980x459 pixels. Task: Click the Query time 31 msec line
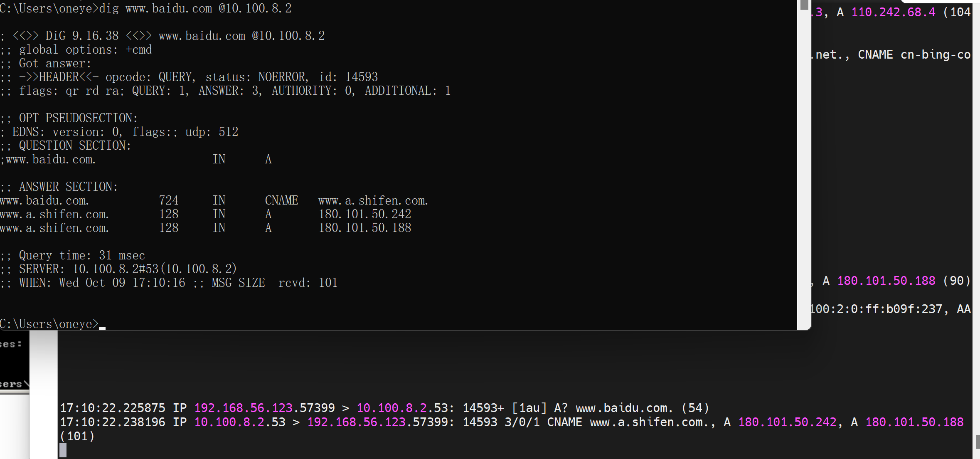pyautogui.click(x=81, y=255)
